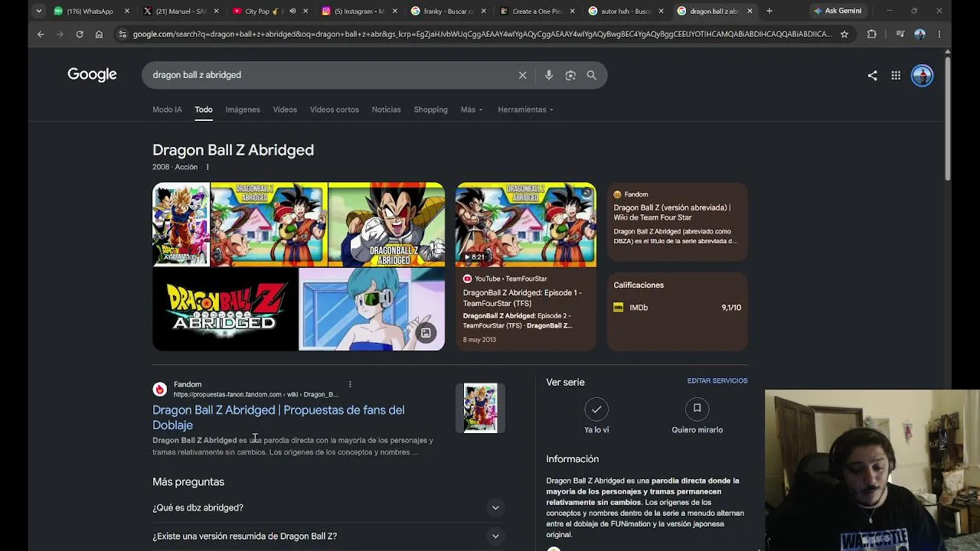Open image gallery icon on Bulma picture

[x=426, y=333]
